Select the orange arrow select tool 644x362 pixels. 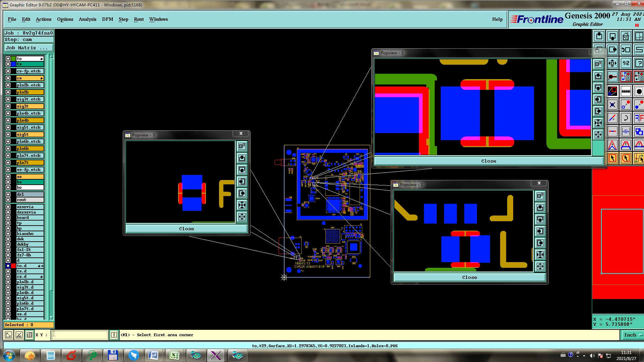(612, 158)
